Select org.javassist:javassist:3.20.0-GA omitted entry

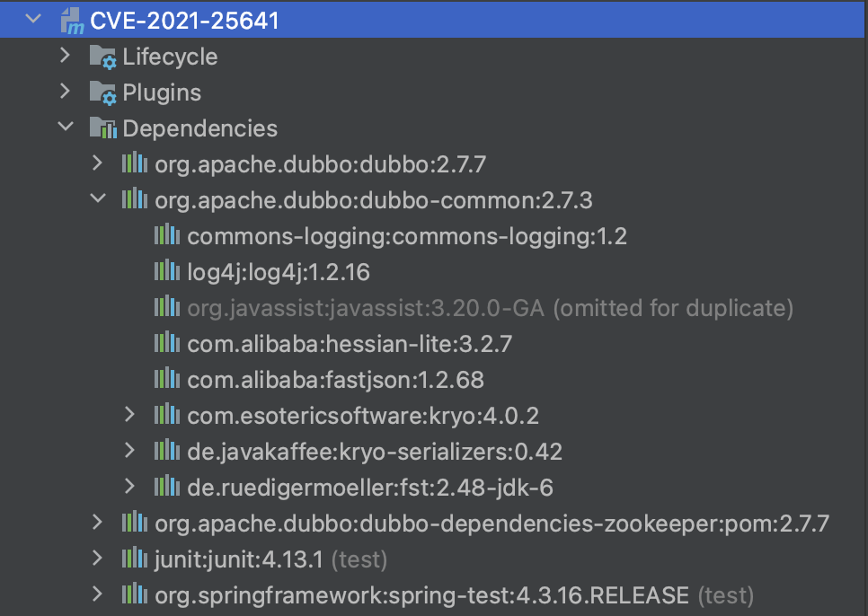(491, 309)
